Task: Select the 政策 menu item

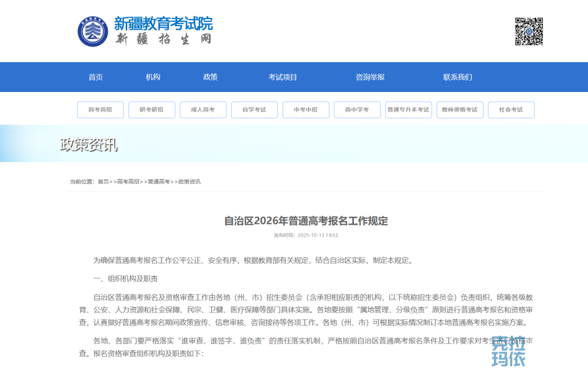Action: point(210,77)
